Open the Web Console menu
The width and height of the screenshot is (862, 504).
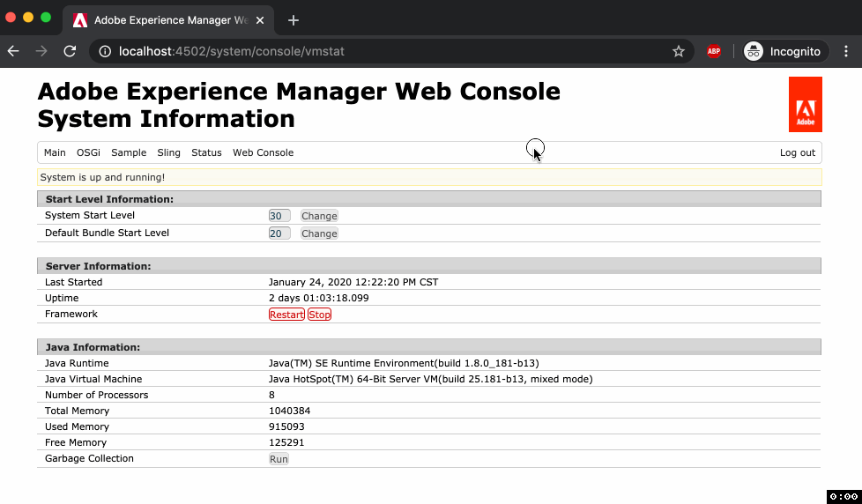(263, 152)
